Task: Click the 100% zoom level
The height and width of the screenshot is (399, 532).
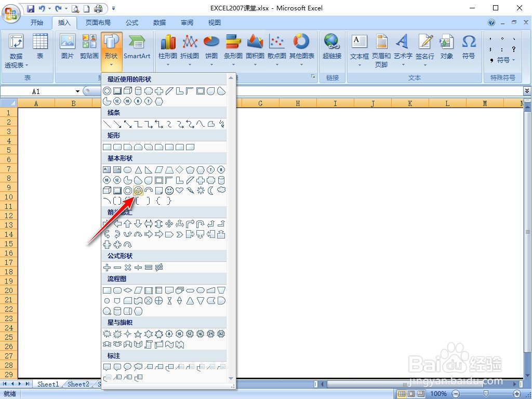Action: point(438,394)
